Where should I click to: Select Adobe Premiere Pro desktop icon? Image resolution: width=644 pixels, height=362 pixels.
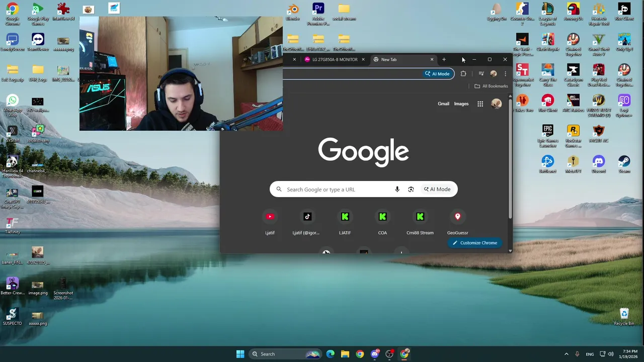[x=318, y=14]
